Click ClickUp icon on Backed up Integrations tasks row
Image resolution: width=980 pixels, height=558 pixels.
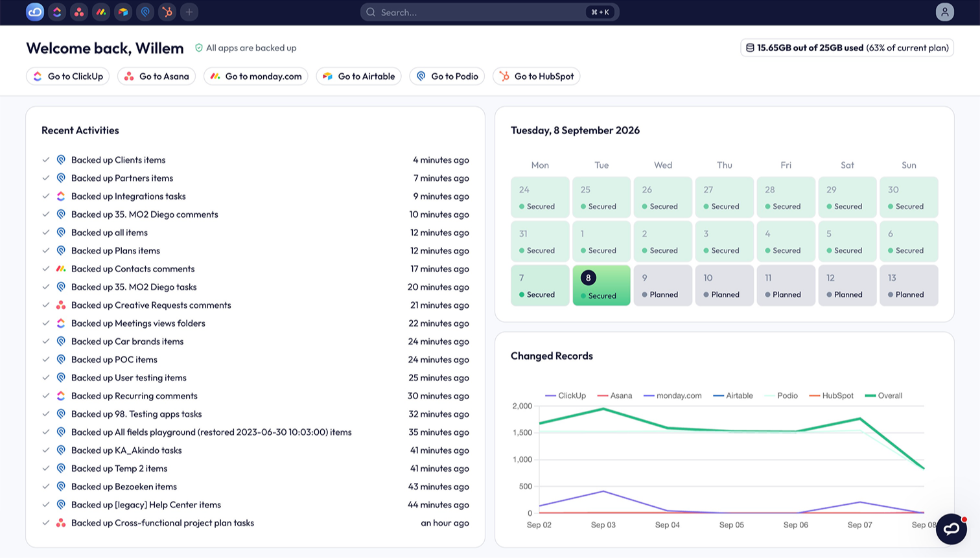61,196
